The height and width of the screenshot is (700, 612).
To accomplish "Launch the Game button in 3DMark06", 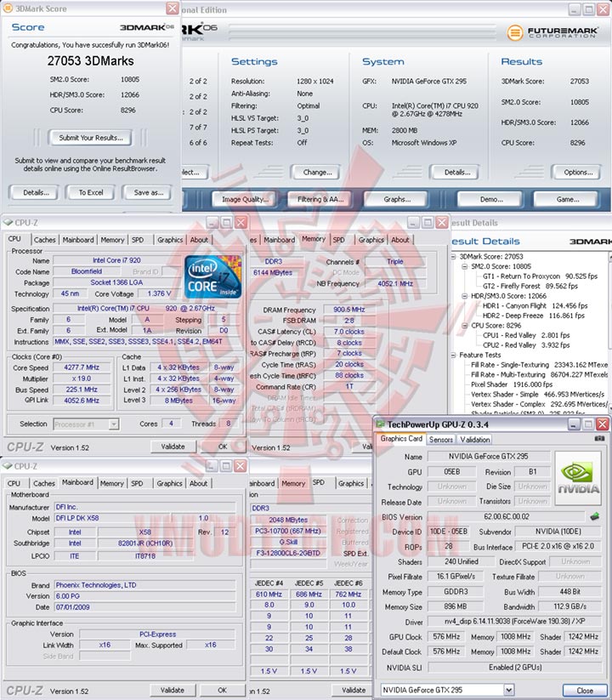I will [567, 200].
